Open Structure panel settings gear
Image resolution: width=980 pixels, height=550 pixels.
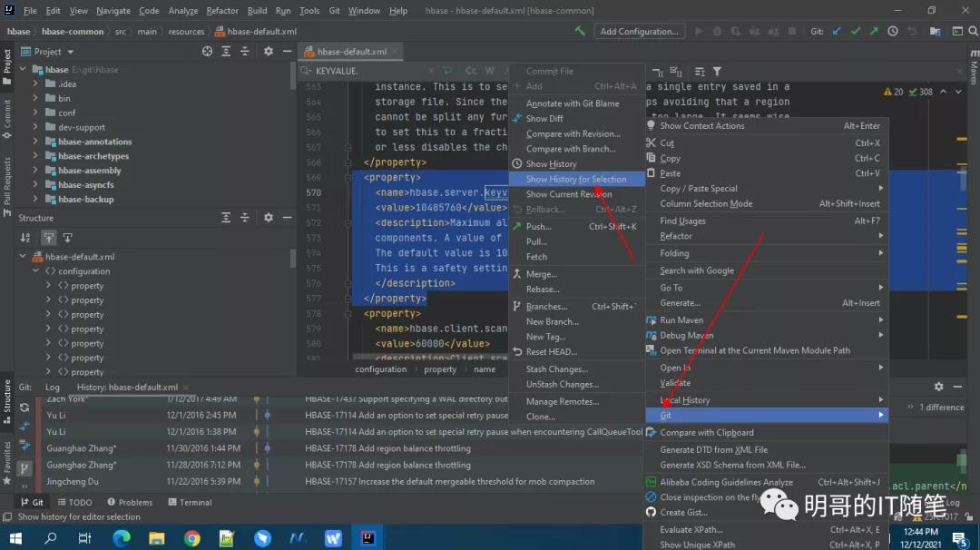[268, 218]
